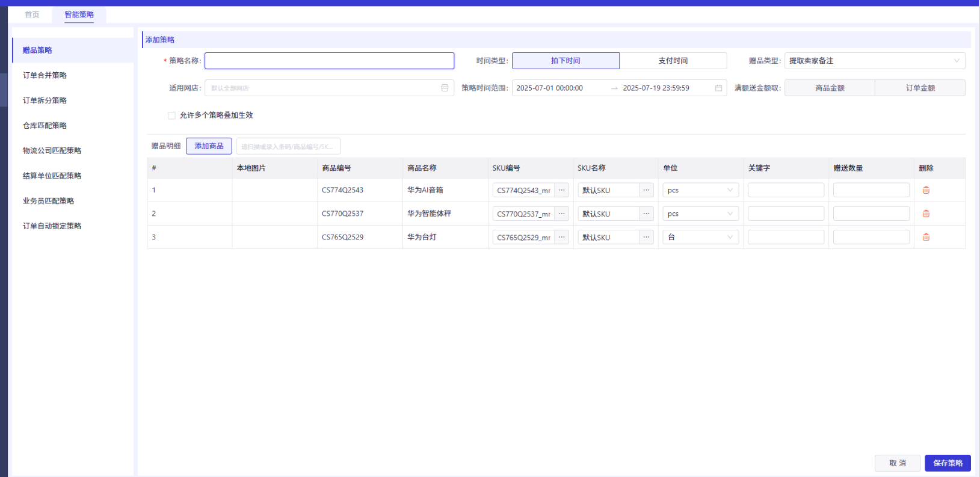Click the 添加商品 button
The height and width of the screenshot is (477, 980).
point(209,146)
